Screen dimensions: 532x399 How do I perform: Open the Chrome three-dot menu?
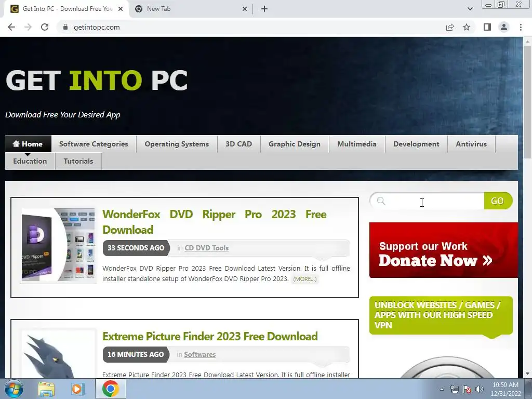tap(521, 27)
